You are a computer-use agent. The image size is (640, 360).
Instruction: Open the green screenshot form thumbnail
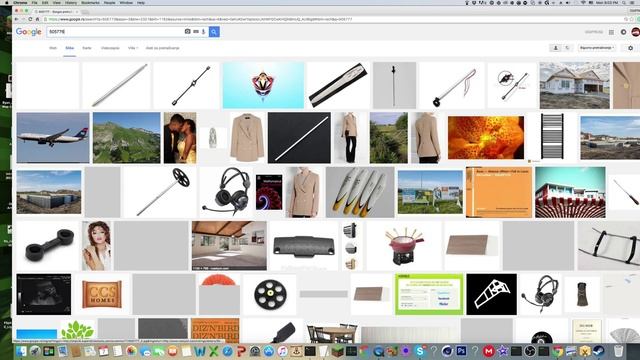click(429, 294)
